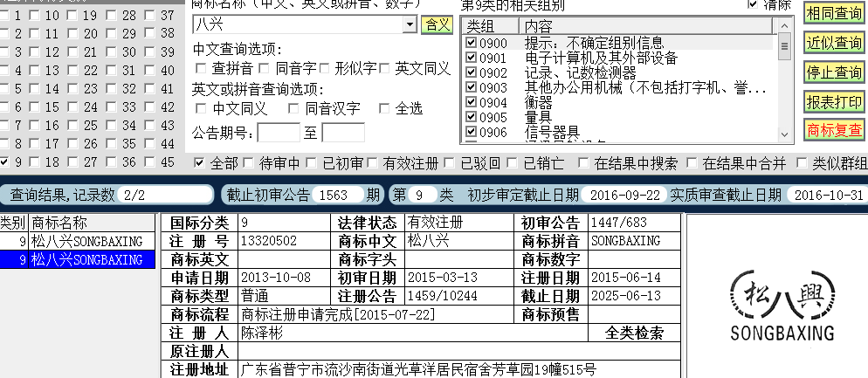
Task: Enable the 同音字 option
Action: click(264, 68)
